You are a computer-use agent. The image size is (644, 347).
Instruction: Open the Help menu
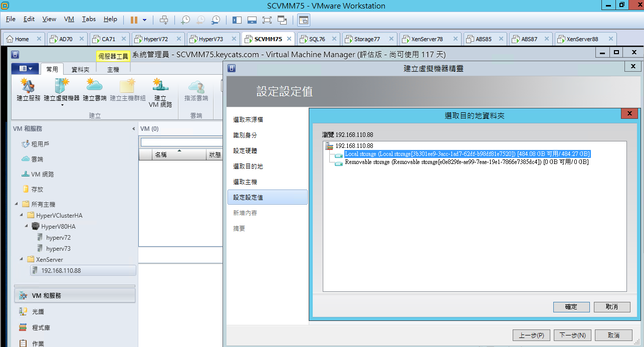pos(110,19)
